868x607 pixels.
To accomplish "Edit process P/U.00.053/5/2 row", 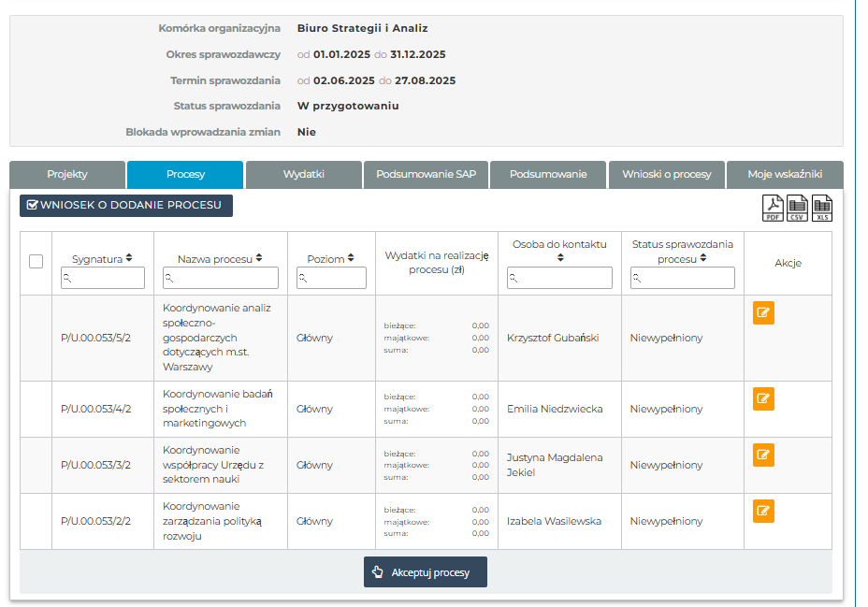I will coord(763,313).
